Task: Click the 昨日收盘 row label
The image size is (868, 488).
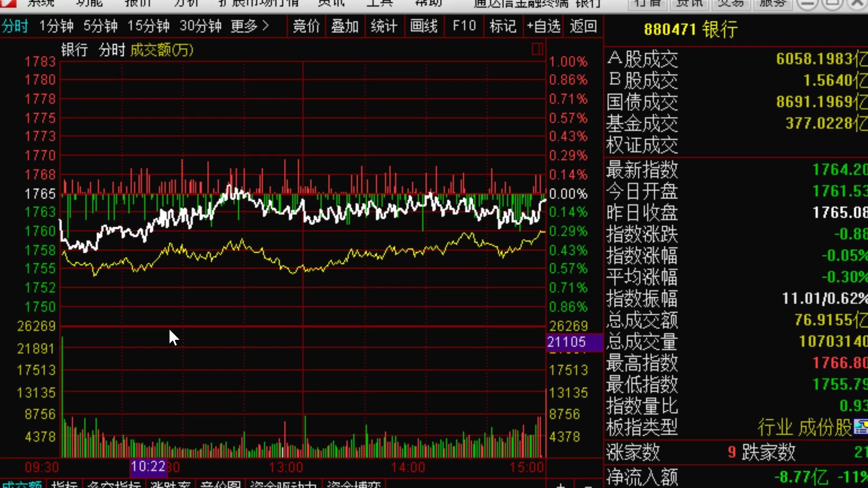Action: coord(642,213)
